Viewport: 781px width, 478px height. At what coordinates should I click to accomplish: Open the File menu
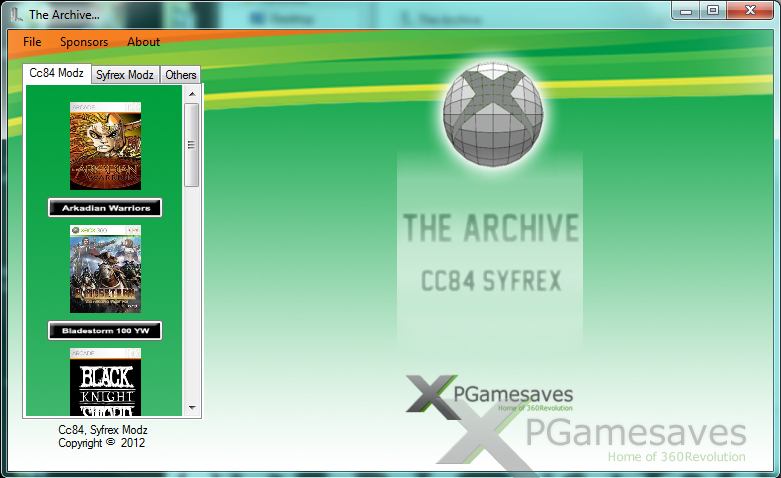click(x=32, y=42)
